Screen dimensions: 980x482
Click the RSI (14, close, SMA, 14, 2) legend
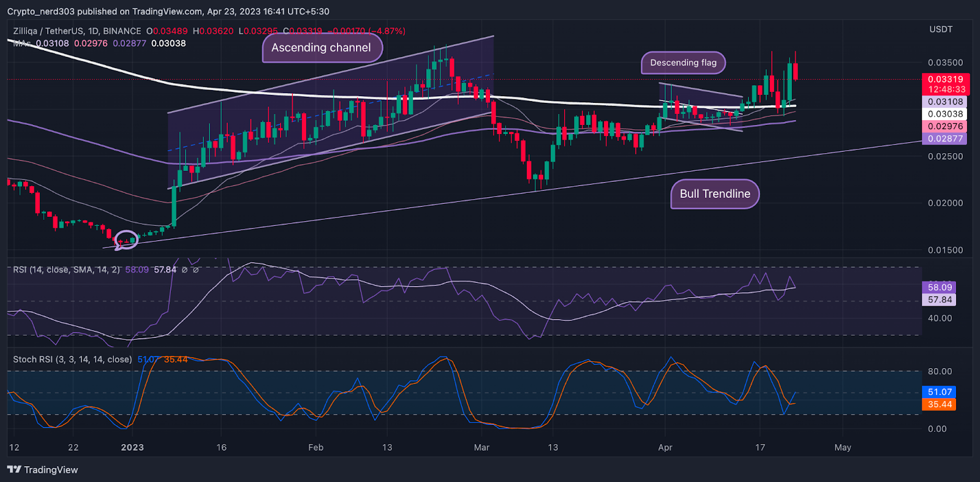tap(67, 269)
